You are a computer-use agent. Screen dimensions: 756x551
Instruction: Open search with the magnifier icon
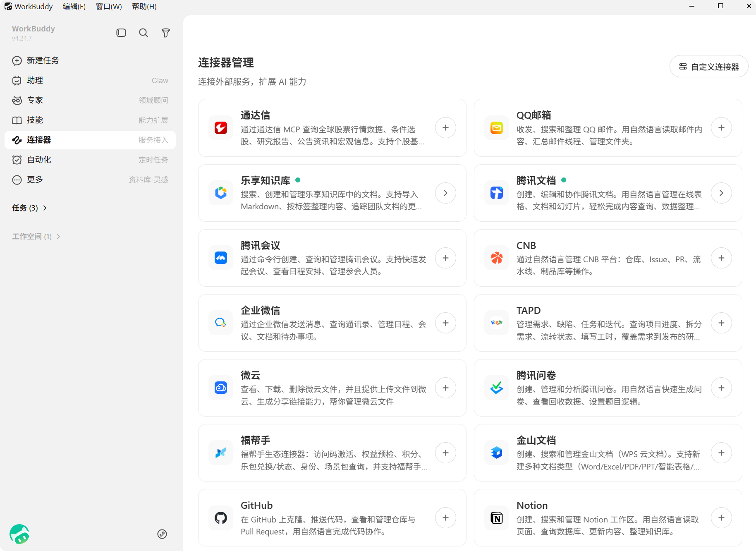[x=144, y=33]
